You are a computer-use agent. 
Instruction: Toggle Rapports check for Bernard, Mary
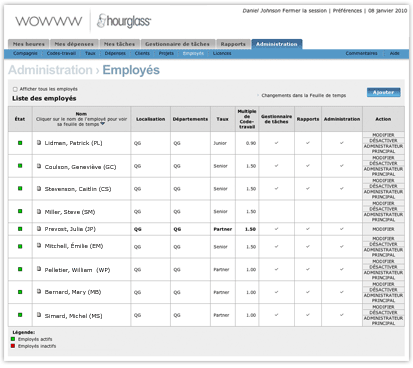(x=308, y=292)
